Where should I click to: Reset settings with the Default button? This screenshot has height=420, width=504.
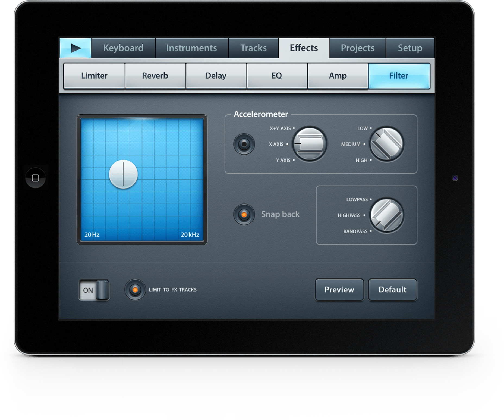click(x=392, y=290)
